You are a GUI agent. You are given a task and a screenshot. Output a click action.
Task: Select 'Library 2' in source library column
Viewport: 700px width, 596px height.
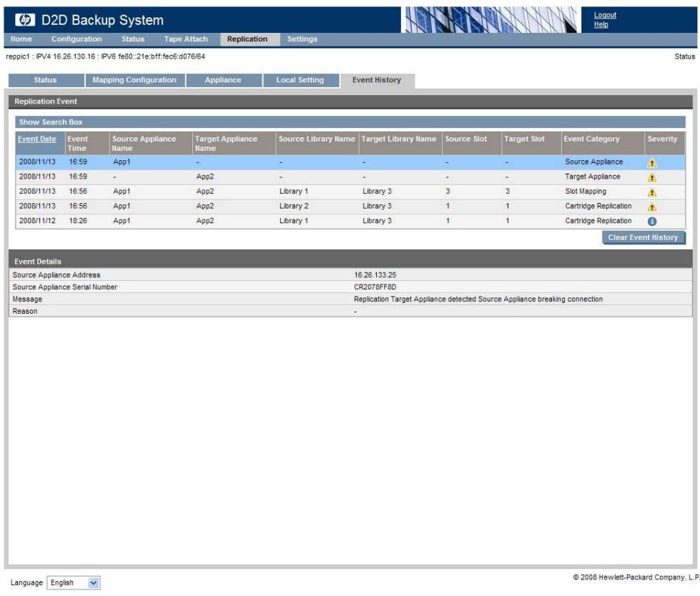(294, 206)
